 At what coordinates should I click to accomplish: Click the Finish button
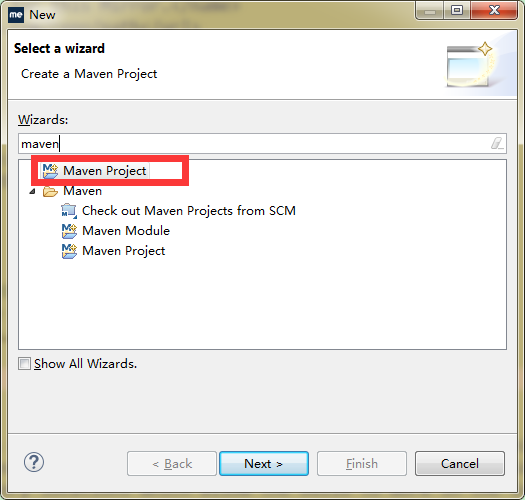pos(362,463)
